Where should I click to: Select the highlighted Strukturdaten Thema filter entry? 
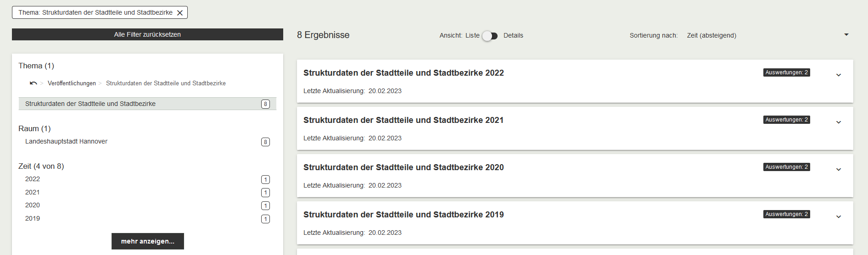90,104
